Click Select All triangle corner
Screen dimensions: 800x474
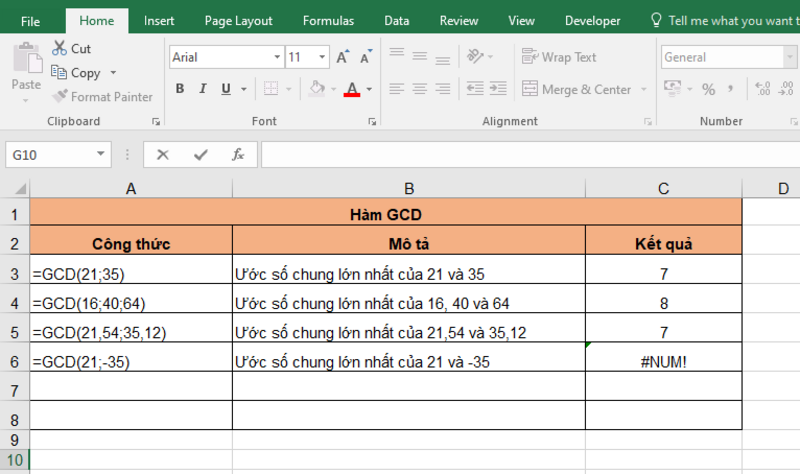pyautogui.click(x=20, y=189)
